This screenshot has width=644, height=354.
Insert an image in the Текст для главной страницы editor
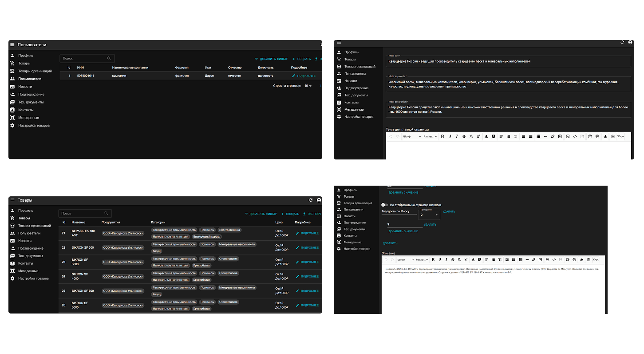click(x=560, y=136)
